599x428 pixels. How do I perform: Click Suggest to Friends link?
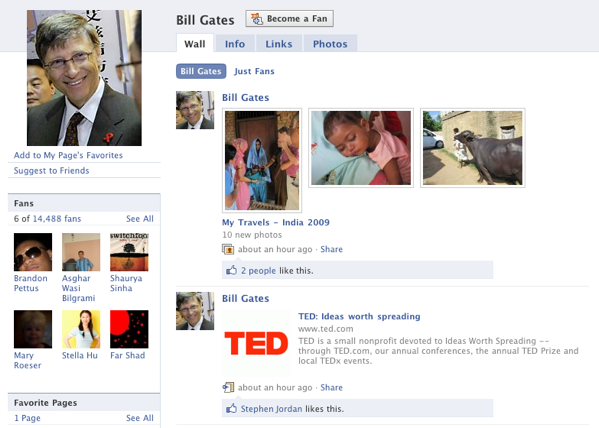click(x=51, y=170)
